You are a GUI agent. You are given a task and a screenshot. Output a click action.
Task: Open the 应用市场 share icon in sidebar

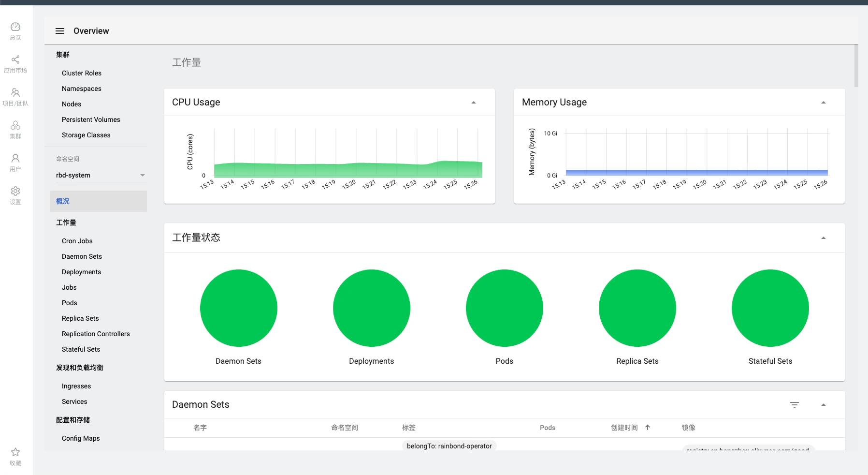(x=15, y=60)
